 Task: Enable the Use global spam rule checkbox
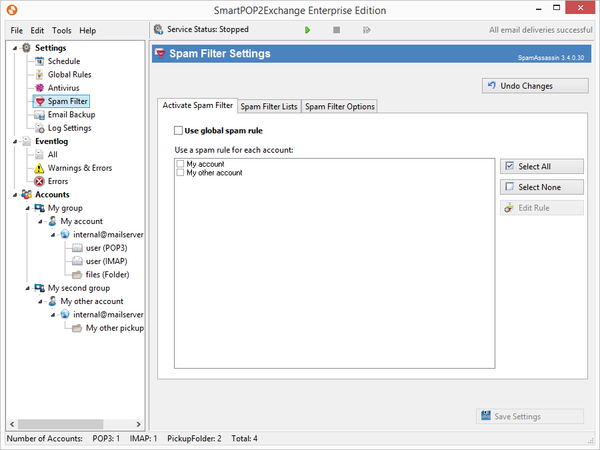pos(179,131)
